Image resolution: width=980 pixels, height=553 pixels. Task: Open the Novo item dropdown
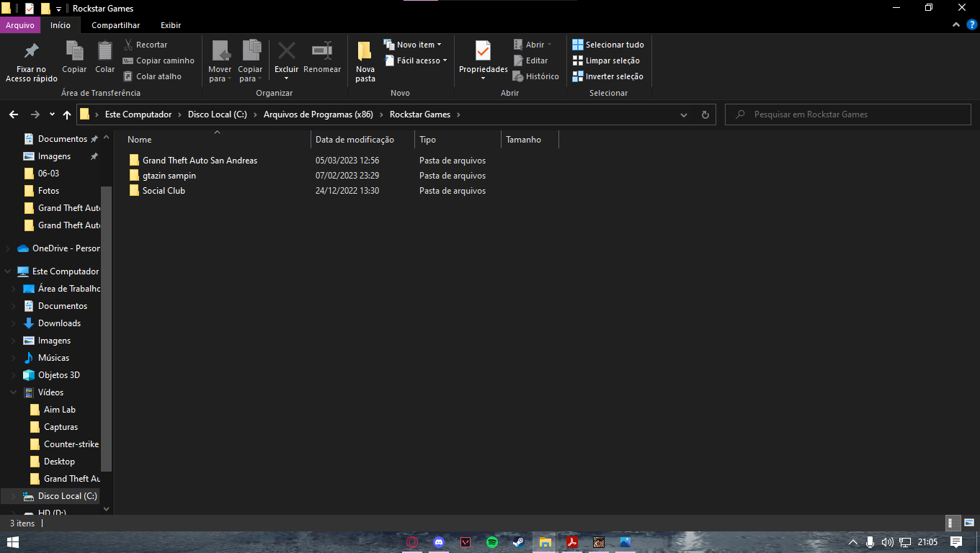click(x=413, y=45)
